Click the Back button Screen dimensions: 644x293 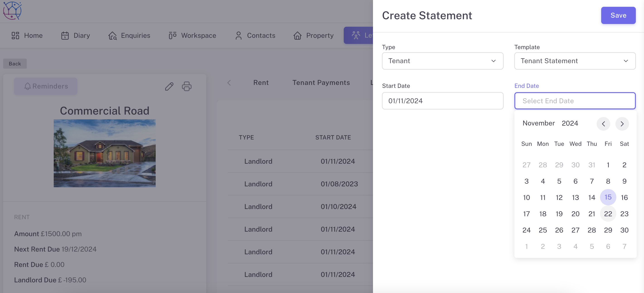point(15,64)
